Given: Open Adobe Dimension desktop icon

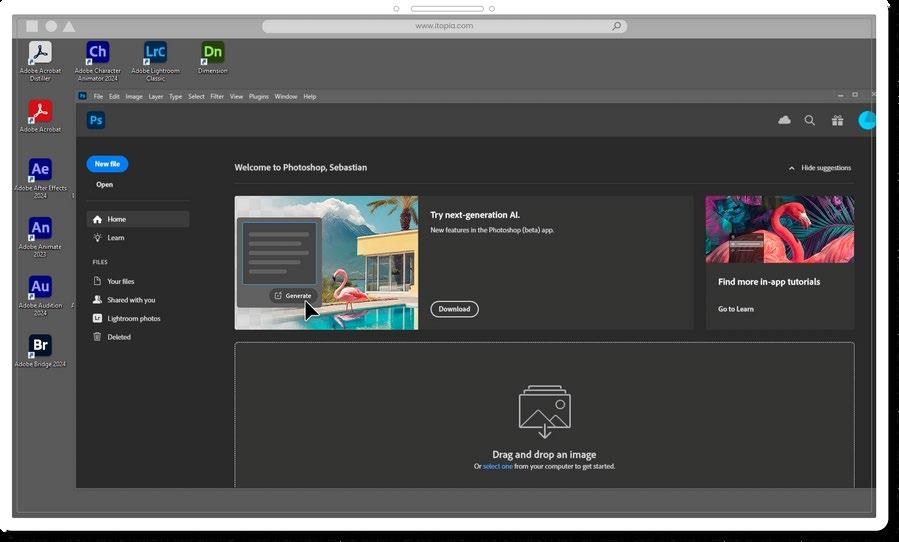Looking at the screenshot, I should (213, 57).
